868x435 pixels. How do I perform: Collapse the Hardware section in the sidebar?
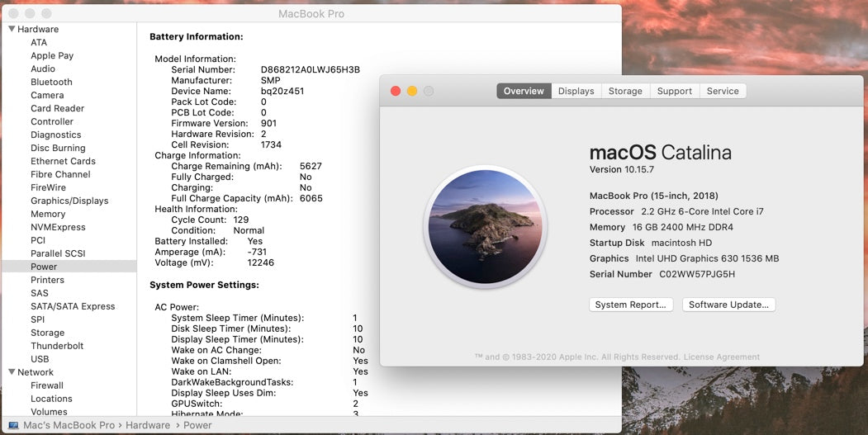[x=12, y=29]
